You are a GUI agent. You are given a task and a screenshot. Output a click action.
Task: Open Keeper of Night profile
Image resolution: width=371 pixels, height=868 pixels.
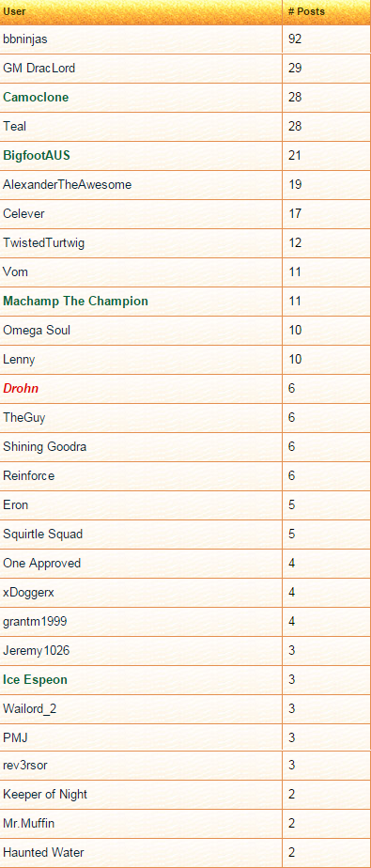45,795
